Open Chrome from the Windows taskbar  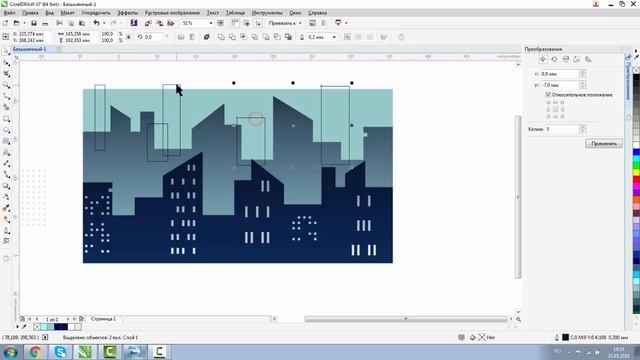coord(35,352)
